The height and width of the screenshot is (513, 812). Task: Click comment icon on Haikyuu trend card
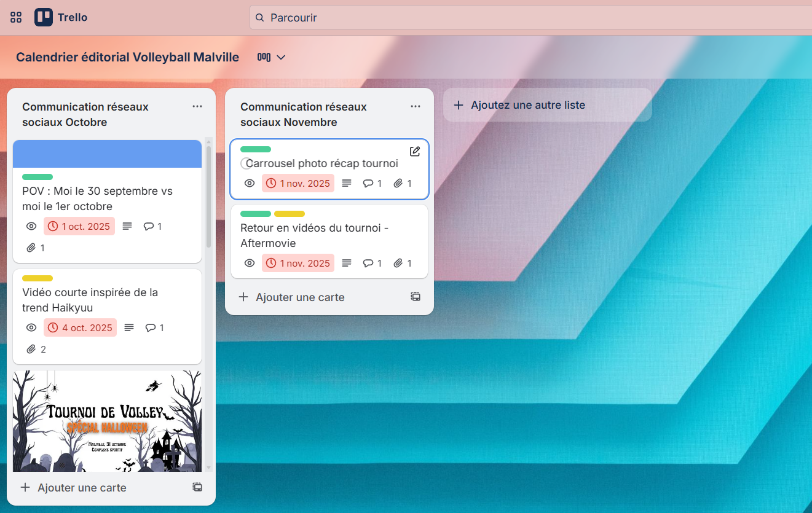coord(150,327)
